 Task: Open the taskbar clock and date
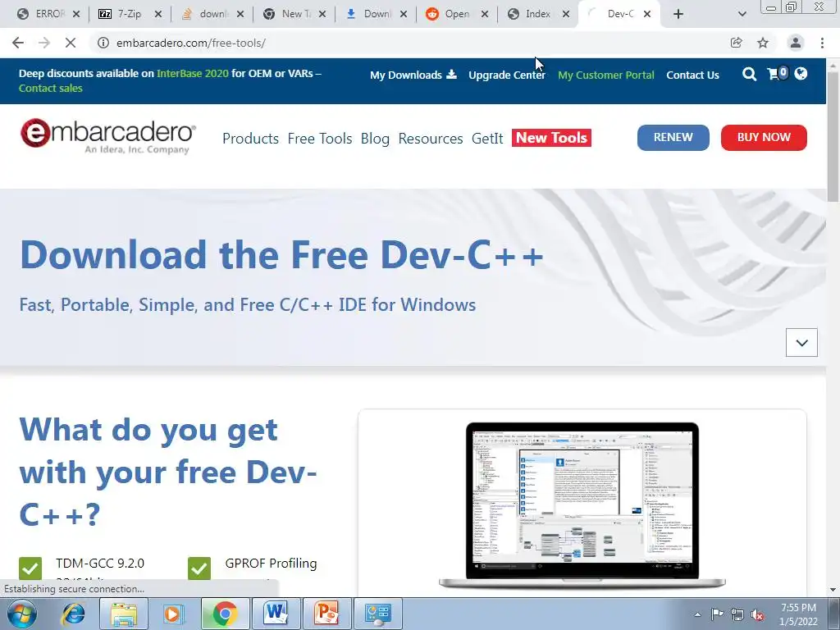(x=798, y=614)
